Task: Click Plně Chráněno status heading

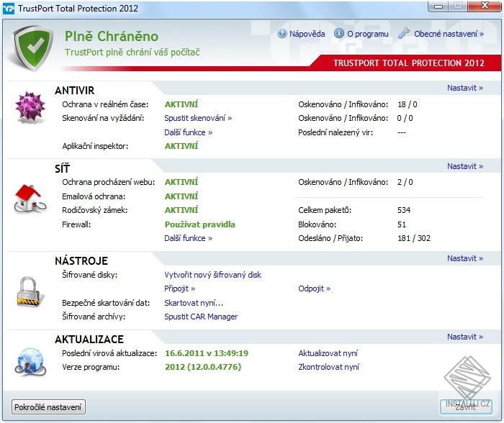Action: pyautogui.click(x=112, y=36)
